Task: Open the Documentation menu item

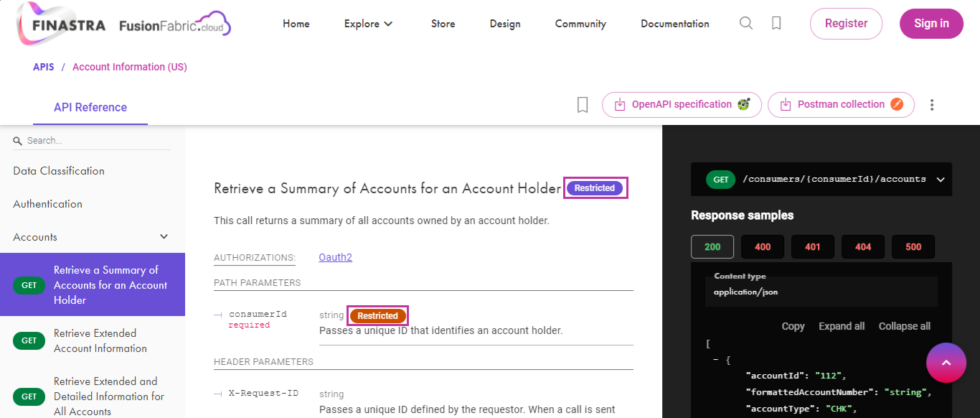Action: [x=675, y=24]
